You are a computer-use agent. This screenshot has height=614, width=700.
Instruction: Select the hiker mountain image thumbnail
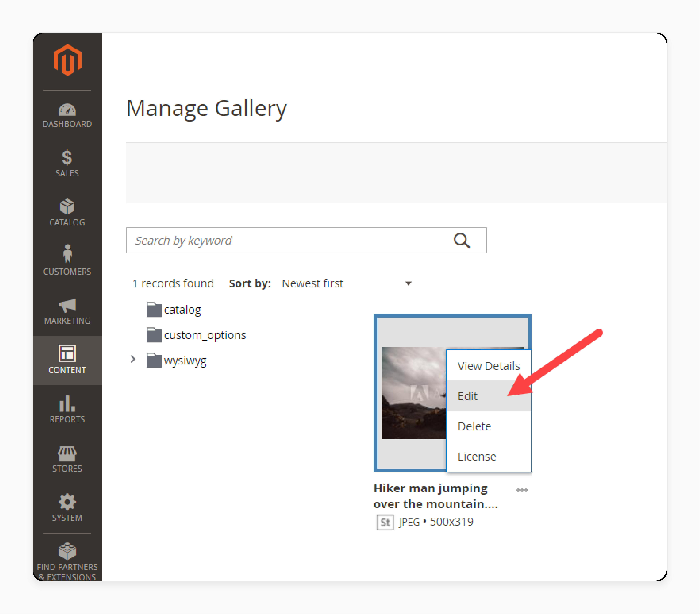tap(414, 393)
